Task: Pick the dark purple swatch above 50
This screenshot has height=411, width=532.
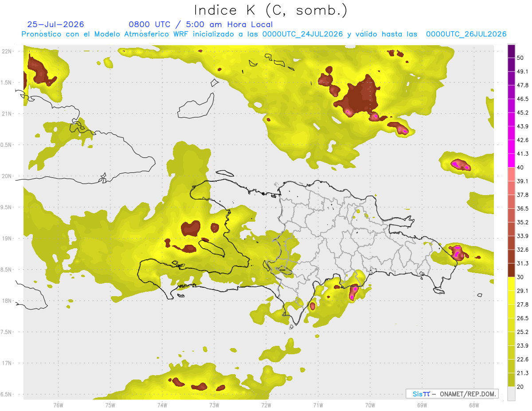Action: pos(511,51)
